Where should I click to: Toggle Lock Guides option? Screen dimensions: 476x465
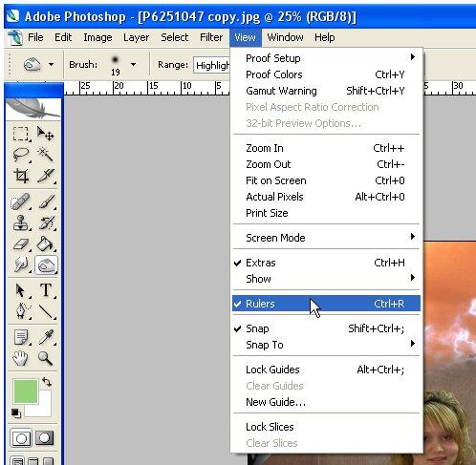point(326,370)
